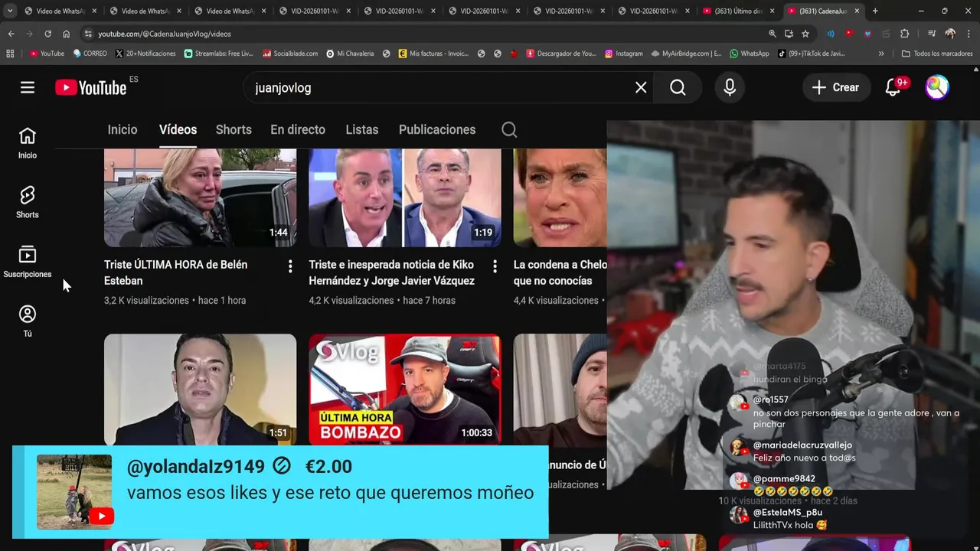
Task: Open Mi Chavaleria bookmark
Action: [350, 54]
